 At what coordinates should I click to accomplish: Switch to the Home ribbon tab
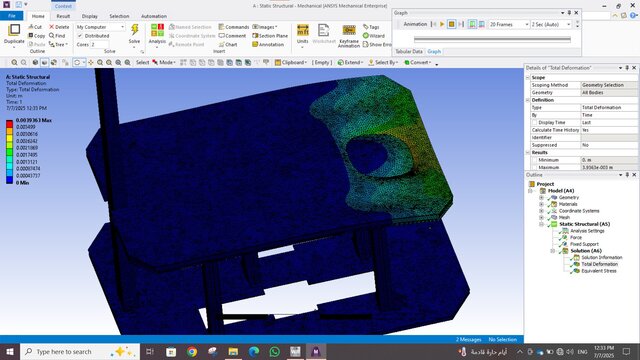(x=38, y=16)
